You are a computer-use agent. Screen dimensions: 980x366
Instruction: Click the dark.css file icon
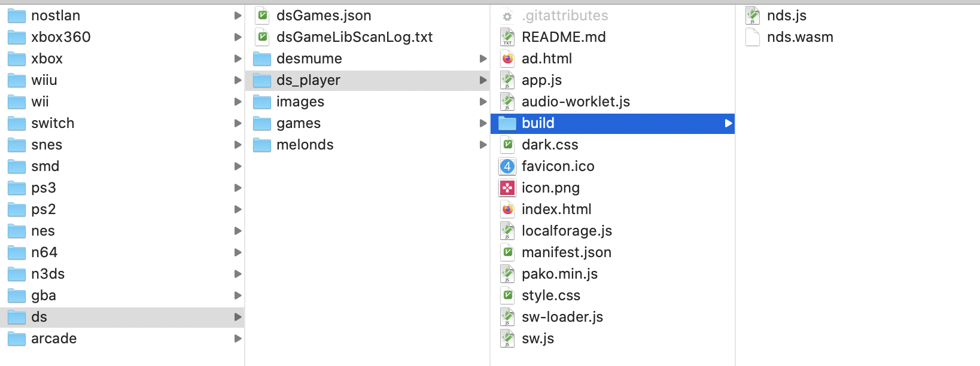click(x=507, y=145)
